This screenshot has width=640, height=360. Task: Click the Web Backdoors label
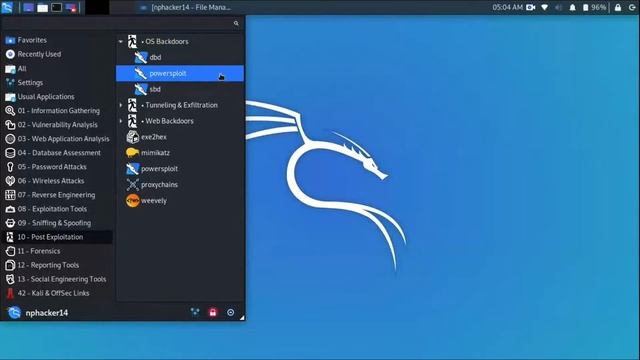tap(169, 121)
